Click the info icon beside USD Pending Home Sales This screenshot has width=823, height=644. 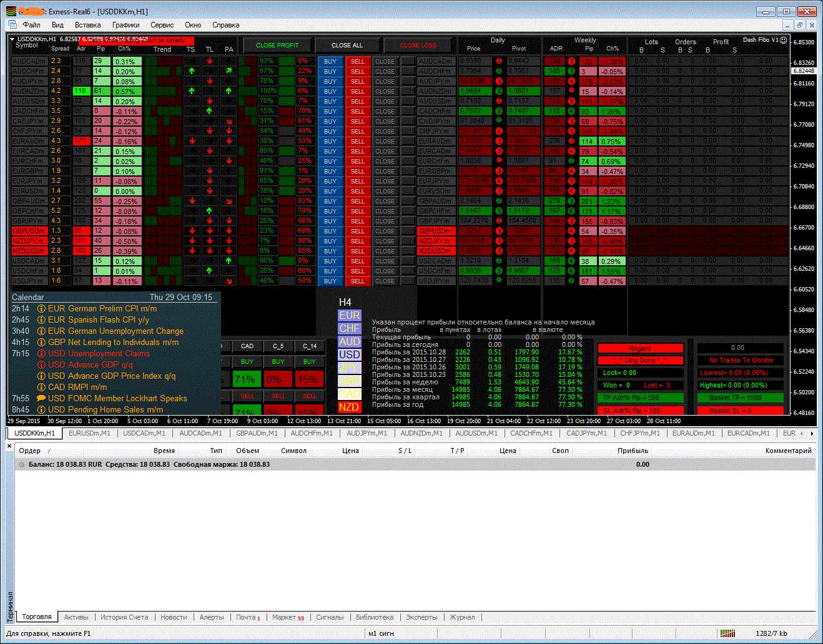41,409
